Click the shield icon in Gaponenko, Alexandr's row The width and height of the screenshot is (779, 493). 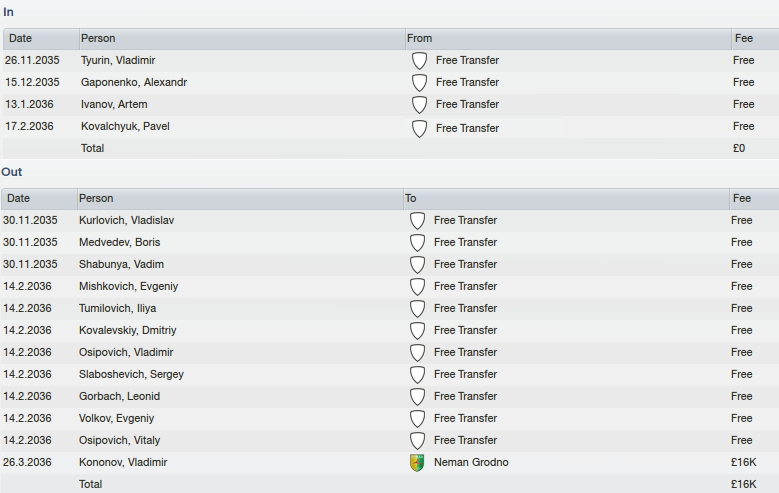419,82
